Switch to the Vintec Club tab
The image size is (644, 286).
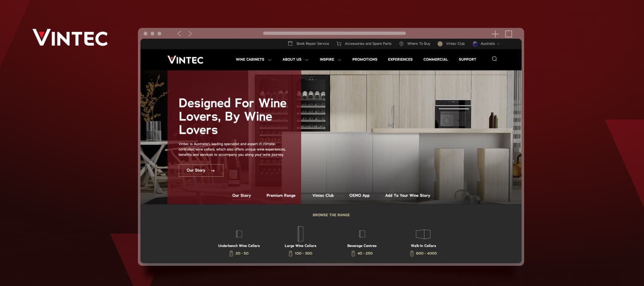pyautogui.click(x=323, y=195)
